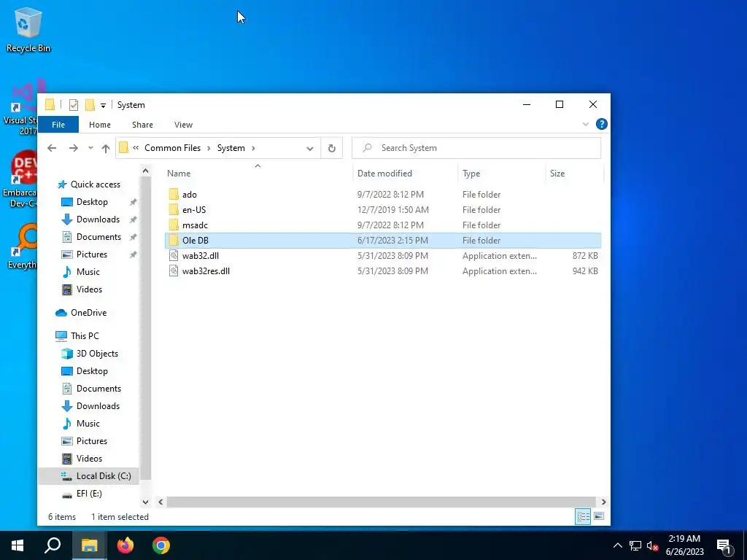Screen dimensions: 747x560
Task: Launch Firefox from the taskbar
Action: [125, 545]
